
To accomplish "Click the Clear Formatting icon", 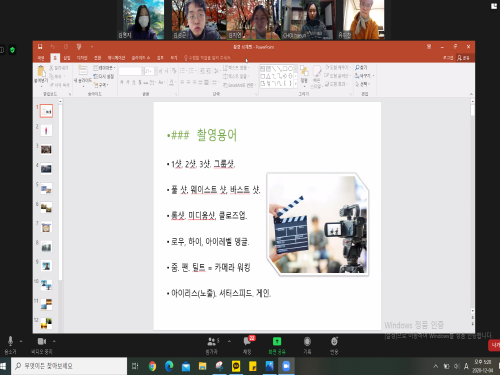I will point(174,71).
